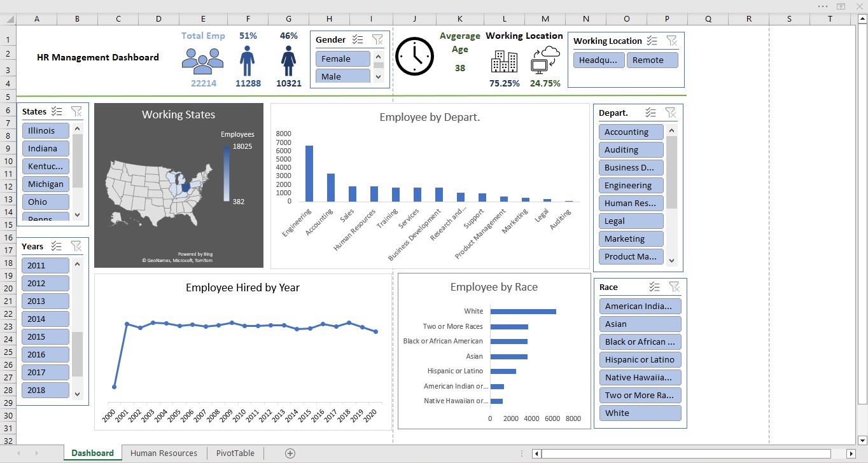Enable multi-select on the Depart. slicer
Image resolution: width=868 pixels, height=463 pixels.
point(650,113)
